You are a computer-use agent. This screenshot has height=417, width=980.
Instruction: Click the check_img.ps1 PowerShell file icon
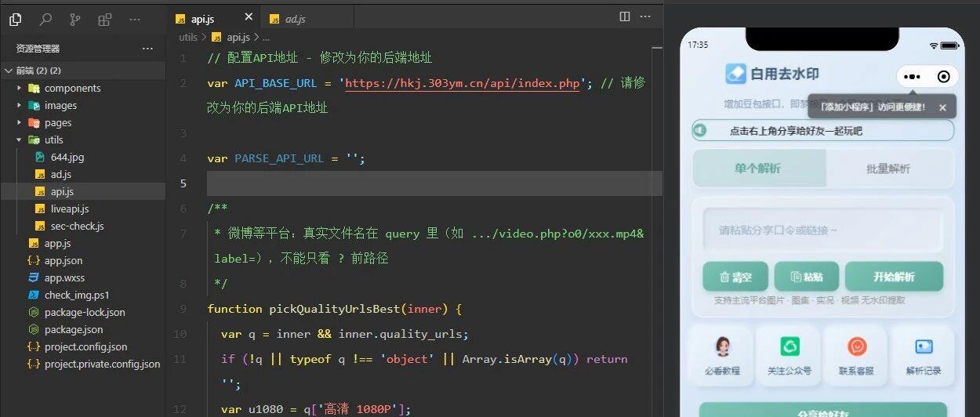coord(34,295)
